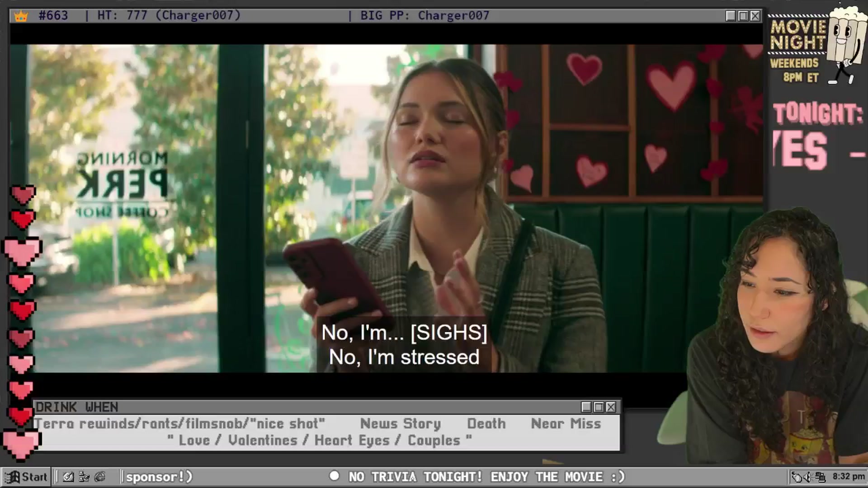Image resolution: width=868 pixels, height=488 pixels.
Task: Click the 'TONIGHT:' banner text
Action: [818, 113]
